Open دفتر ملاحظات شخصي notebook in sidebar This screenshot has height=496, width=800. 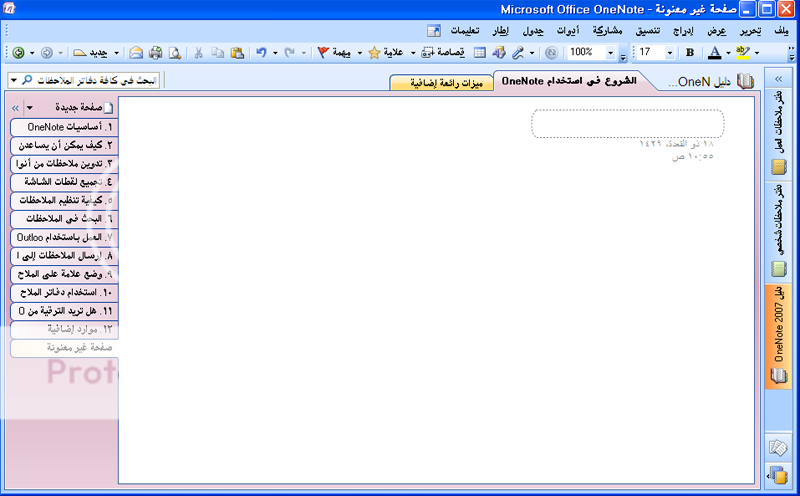pos(779,231)
